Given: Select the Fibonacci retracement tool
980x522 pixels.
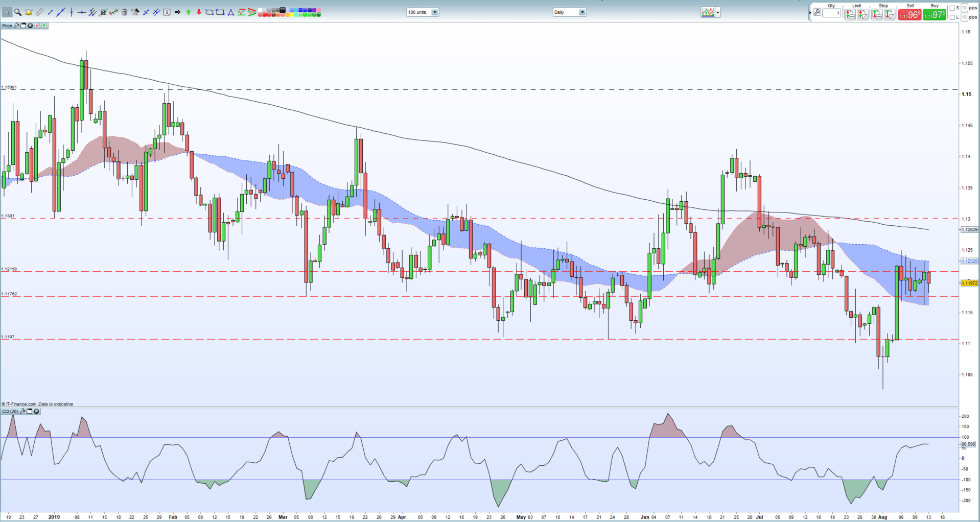Looking at the screenshot, I should tap(103, 12).
